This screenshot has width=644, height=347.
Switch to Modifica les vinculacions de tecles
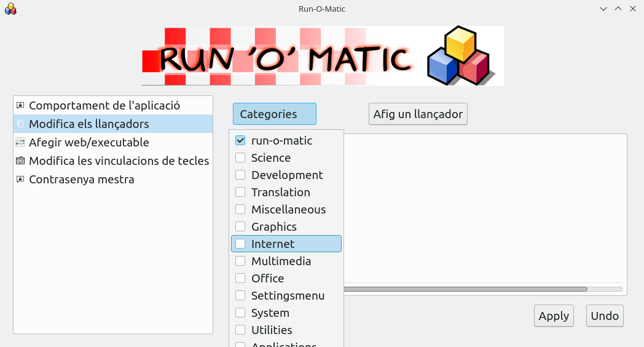(119, 161)
